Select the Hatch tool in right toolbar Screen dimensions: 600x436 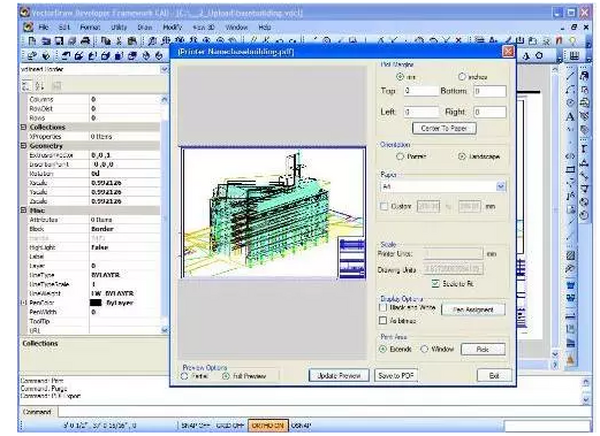tap(571, 255)
